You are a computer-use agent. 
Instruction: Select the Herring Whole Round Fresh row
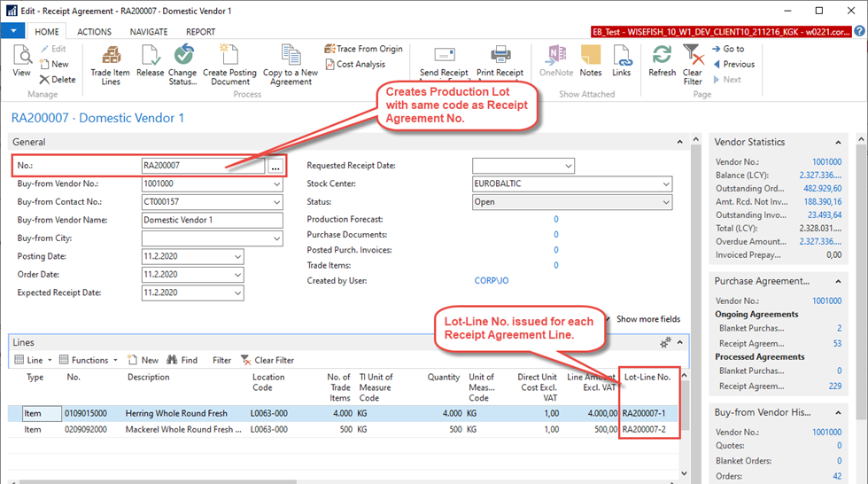(x=175, y=413)
